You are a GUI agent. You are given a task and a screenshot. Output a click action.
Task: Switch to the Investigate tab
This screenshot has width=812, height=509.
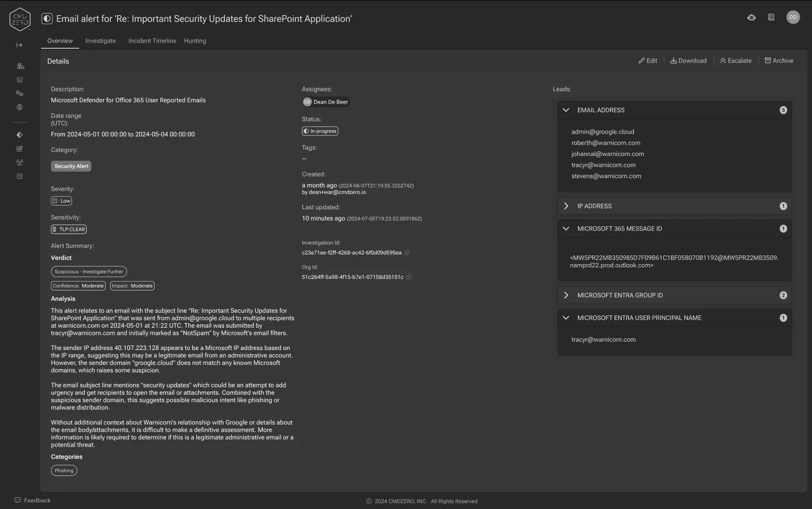(x=100, y=41)
